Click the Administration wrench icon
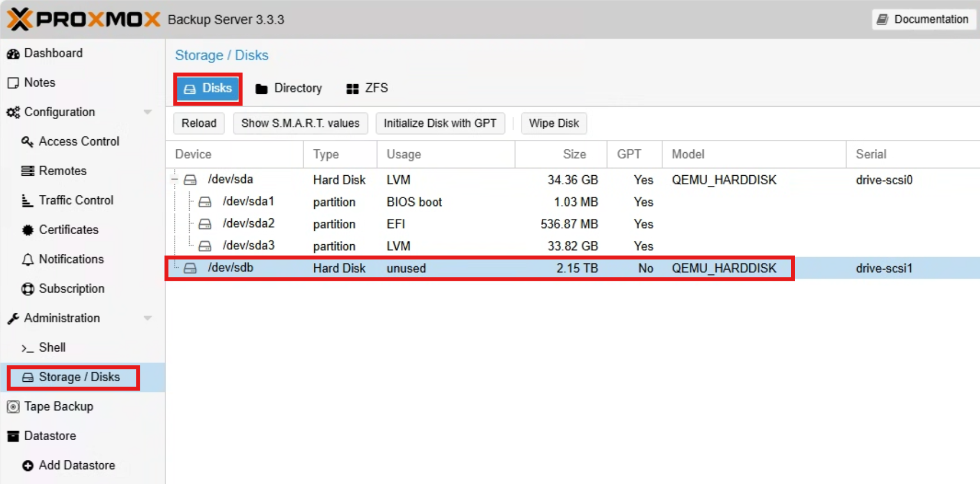This screenshot has width=980, height=484. pos(13,318)
